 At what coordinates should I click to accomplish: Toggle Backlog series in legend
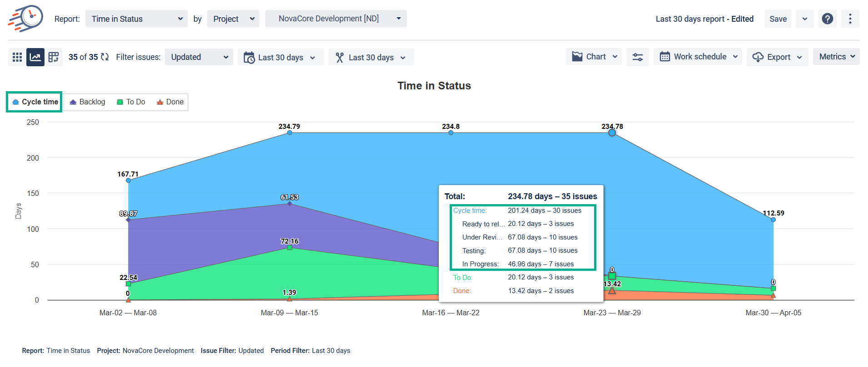point(87,102)
